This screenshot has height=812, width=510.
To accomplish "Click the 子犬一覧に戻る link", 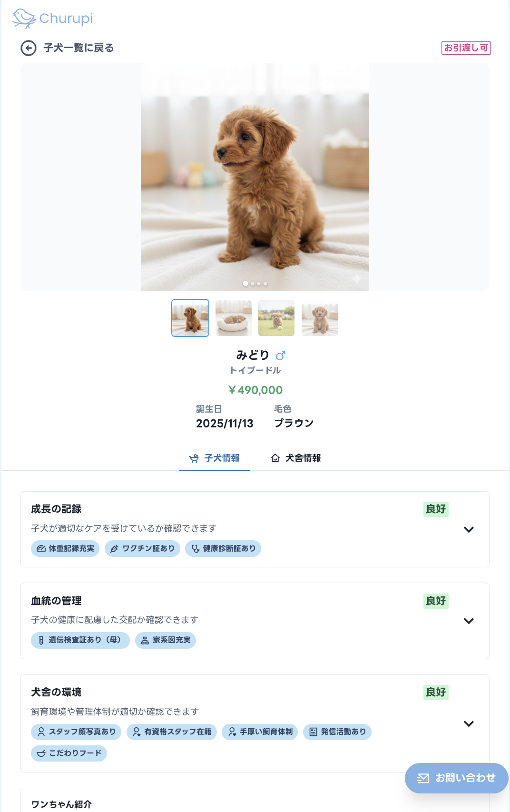I will tap(78, 48).
